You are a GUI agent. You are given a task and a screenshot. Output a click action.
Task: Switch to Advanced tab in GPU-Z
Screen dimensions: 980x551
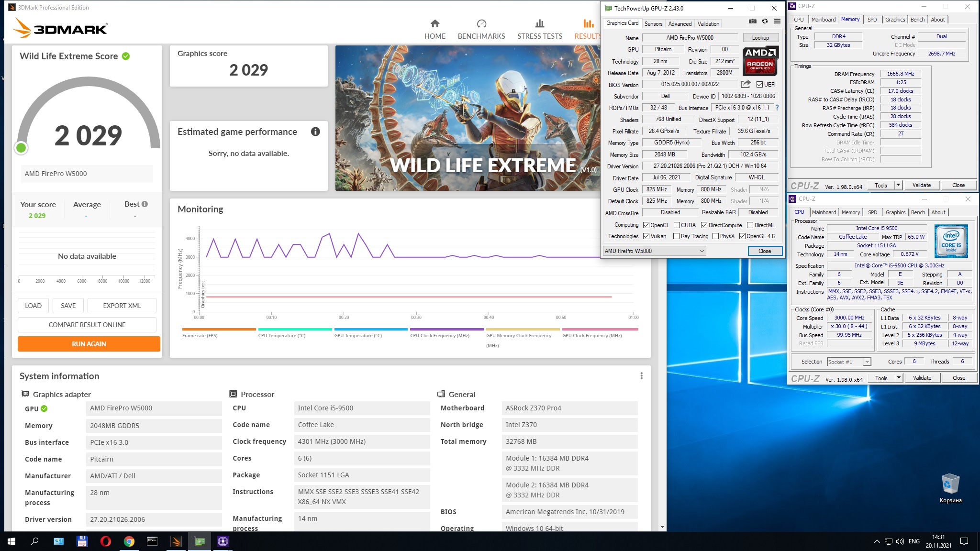click(679, 23)
